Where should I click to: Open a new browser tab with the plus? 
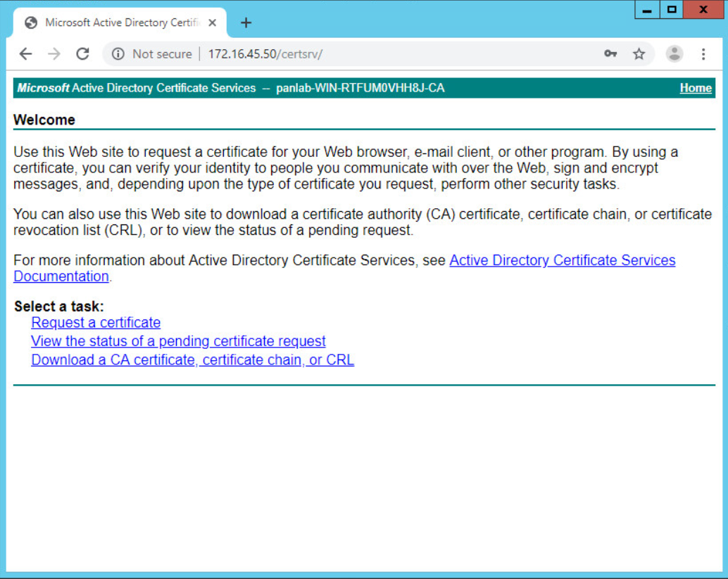tap(246, 22)
